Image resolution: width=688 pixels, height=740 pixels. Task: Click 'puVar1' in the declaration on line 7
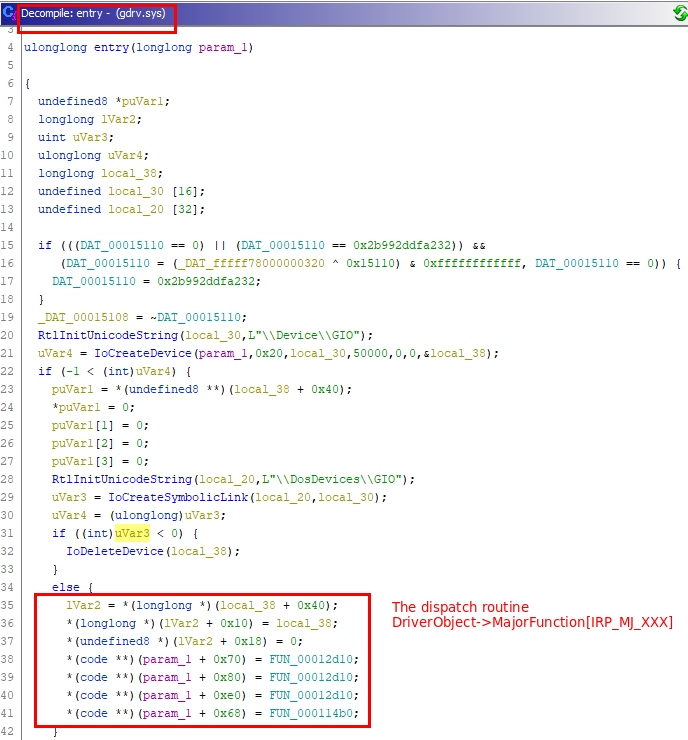(143, 101)
